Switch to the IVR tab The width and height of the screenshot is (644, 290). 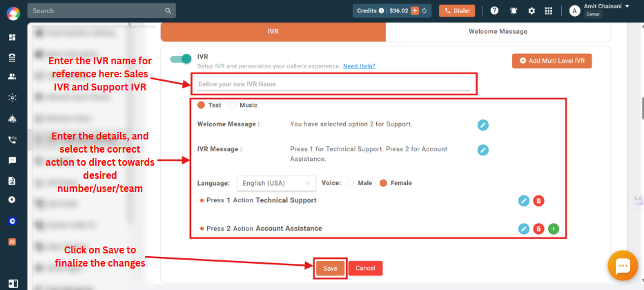273,31
